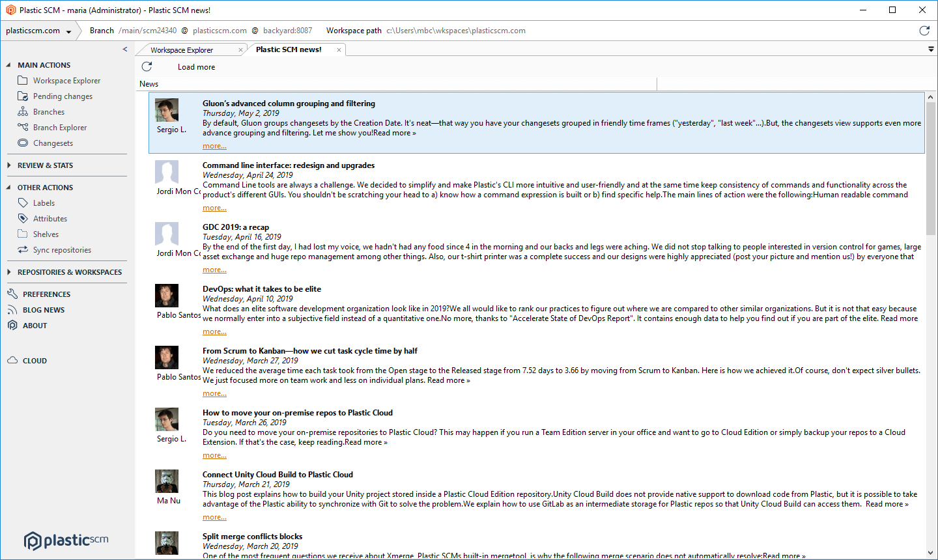Open the Branches view icon
This screenshot has width=938, height=560.
click(x=23, y=112)
